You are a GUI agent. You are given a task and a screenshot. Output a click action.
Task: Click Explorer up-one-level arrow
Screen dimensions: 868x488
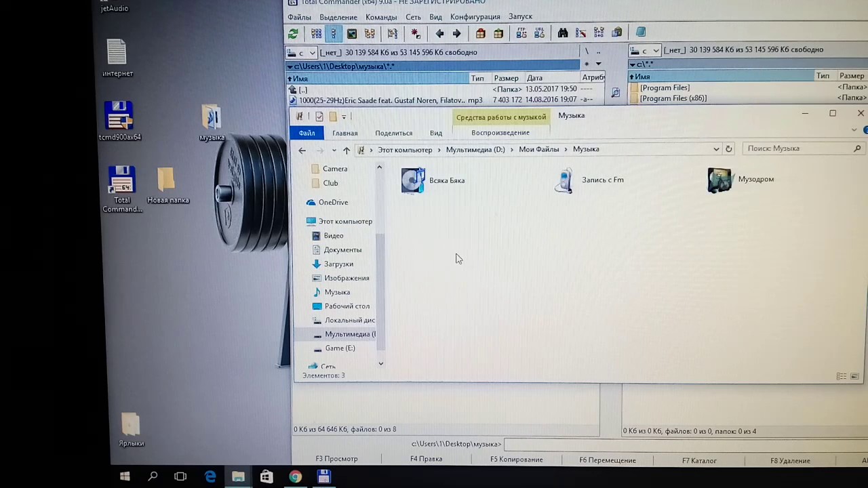[x=346, y=150]
